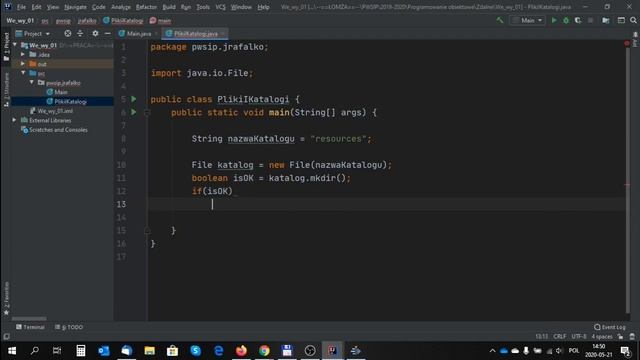Image resolution: width=640 pixels, height=360 pixels.
Task: Open the Terminal tool window
Action: click(x=31, y=327)
